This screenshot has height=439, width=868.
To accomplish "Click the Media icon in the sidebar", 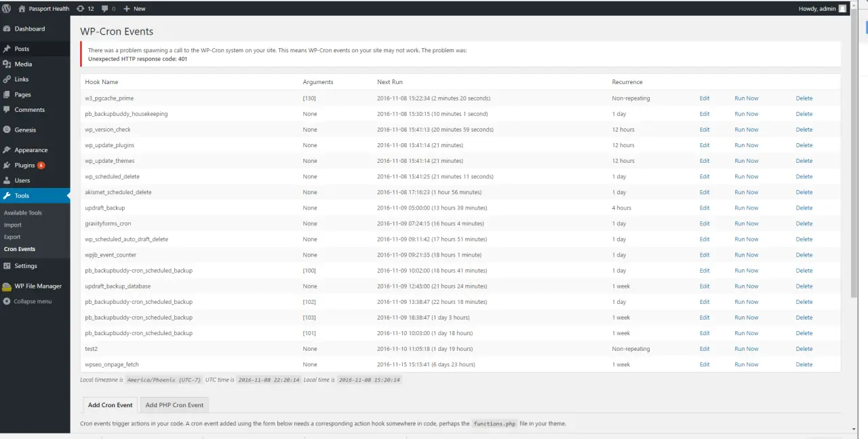I will pos(7,64).
